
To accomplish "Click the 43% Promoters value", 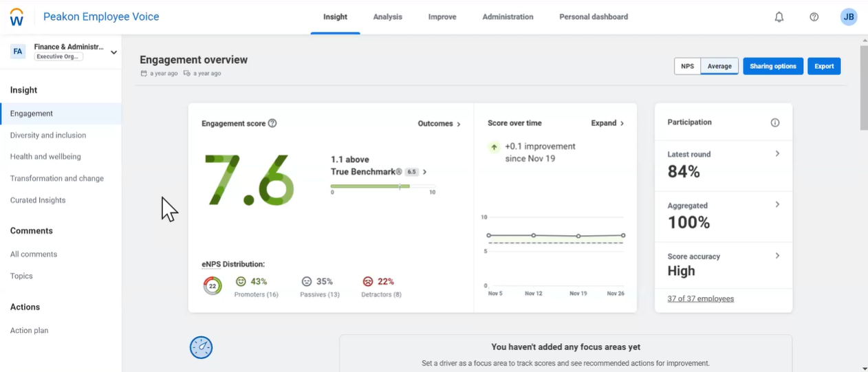I will click(x=259, y=282).
